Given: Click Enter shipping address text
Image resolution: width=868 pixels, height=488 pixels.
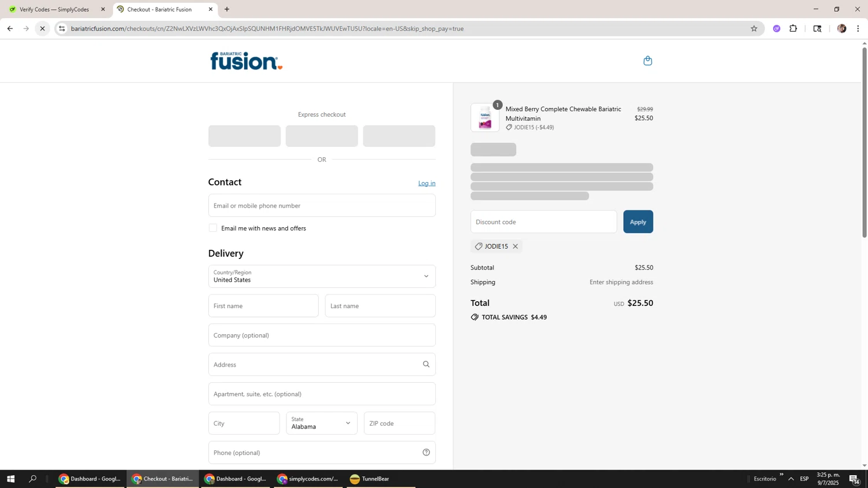Looking at the screenshot, I should click(x=621, y=282).
